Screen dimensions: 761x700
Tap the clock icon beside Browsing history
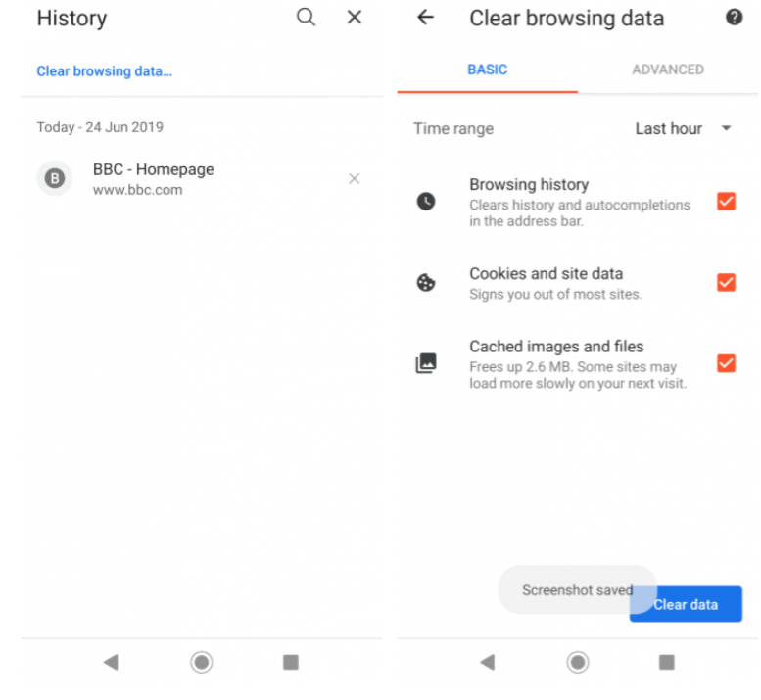coord(426,202)
